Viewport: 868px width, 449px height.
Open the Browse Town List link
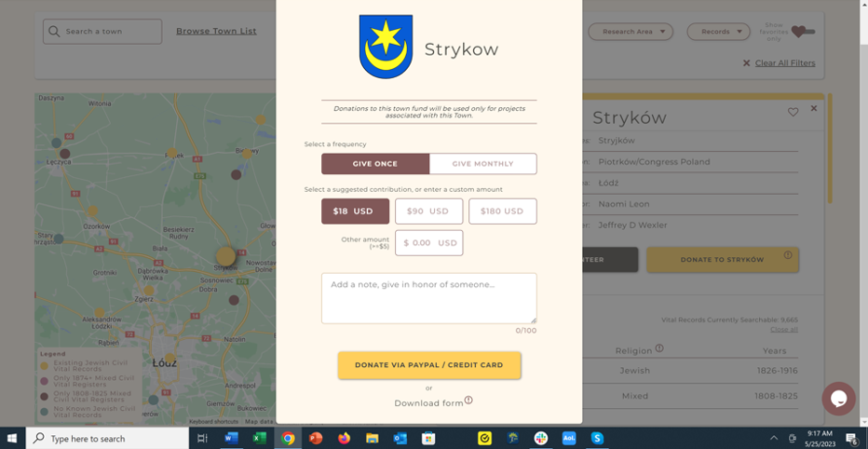pyautogui.click(x=216, y=32)
